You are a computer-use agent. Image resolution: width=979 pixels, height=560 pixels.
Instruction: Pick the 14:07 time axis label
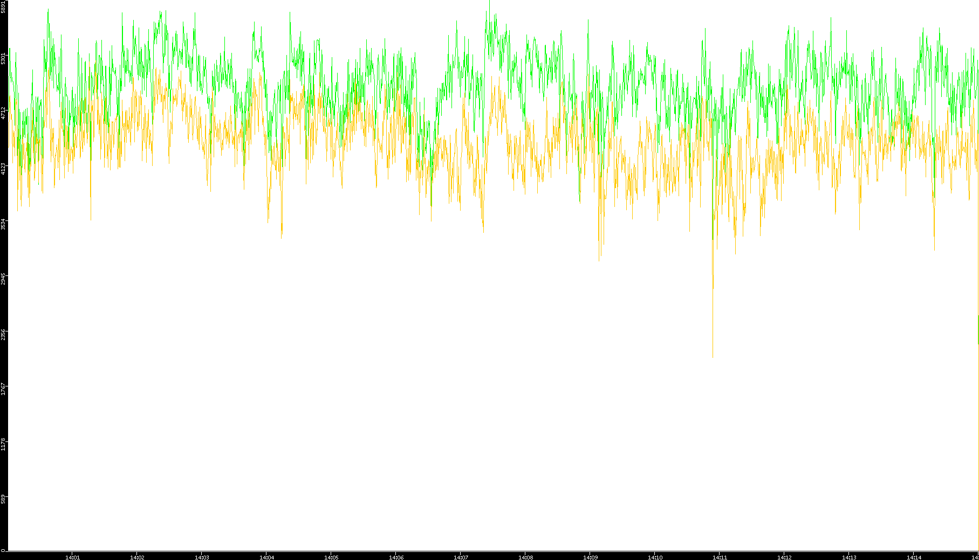coord(461,557)
